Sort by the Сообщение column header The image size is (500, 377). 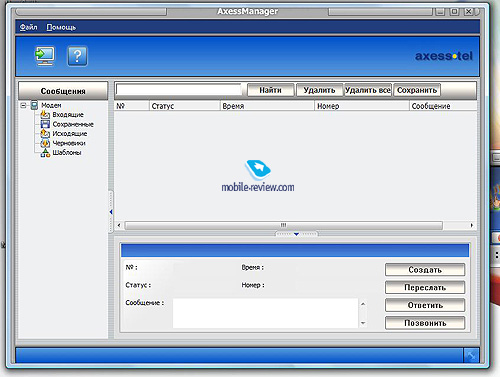point(443,106)
